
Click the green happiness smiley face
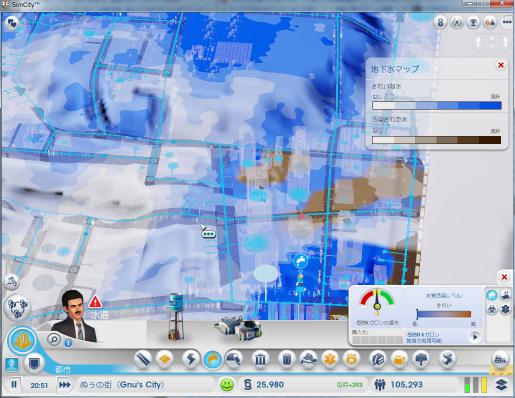click(227, 385)
